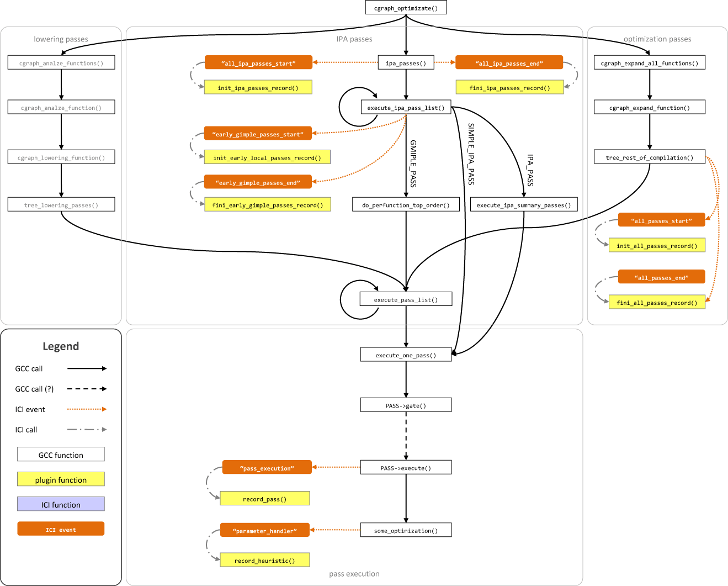Select tree_rest_of_compilation() box
The height and width of the screenshot is (586, 728).
point(650,157)
